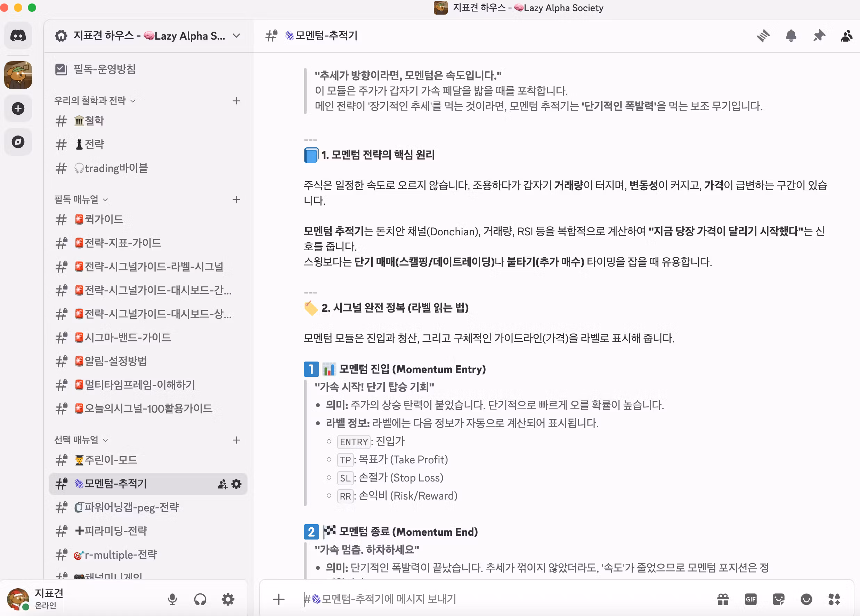Open the 퀵가이드 channel
Viewport: 860px width, 616px height.
104,219
